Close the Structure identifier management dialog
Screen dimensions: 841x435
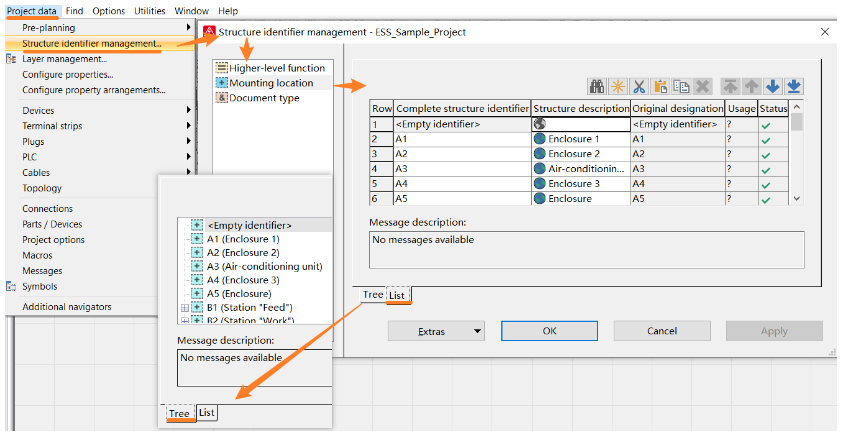coord(825,32)
